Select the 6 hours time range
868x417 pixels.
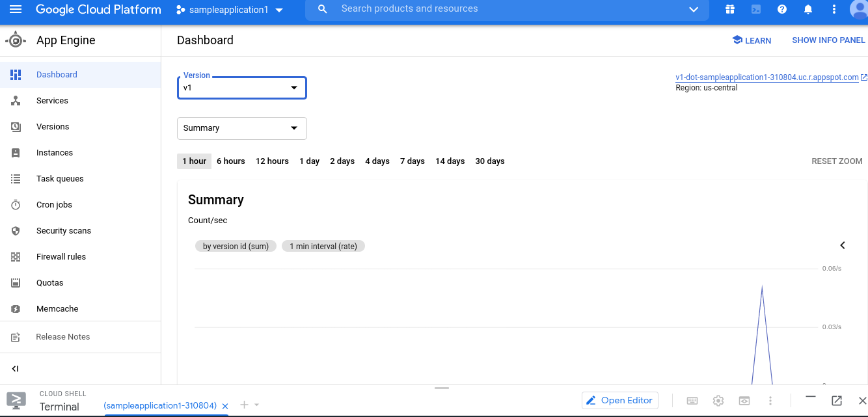[x=231, y=161]
